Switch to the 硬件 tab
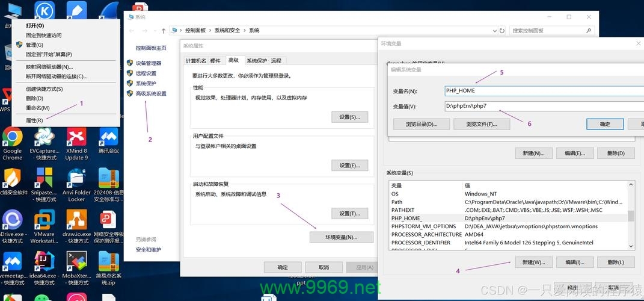Viewport: 644px width, 301px height. coord(216,61)
